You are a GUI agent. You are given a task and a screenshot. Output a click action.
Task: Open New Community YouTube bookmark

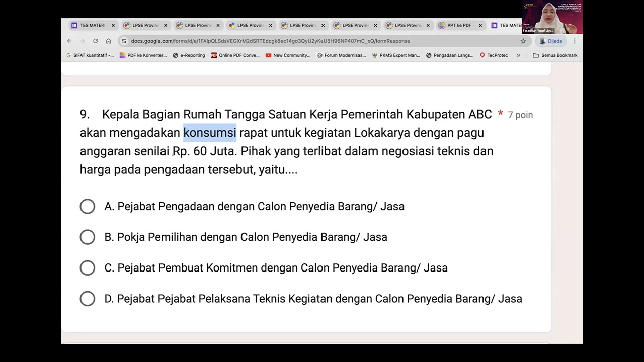pyautogui.click(x=288, y=55)
